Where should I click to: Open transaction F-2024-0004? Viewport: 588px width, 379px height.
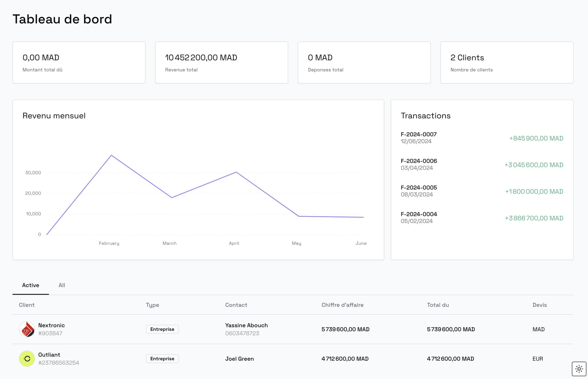(x=482, y=218)
